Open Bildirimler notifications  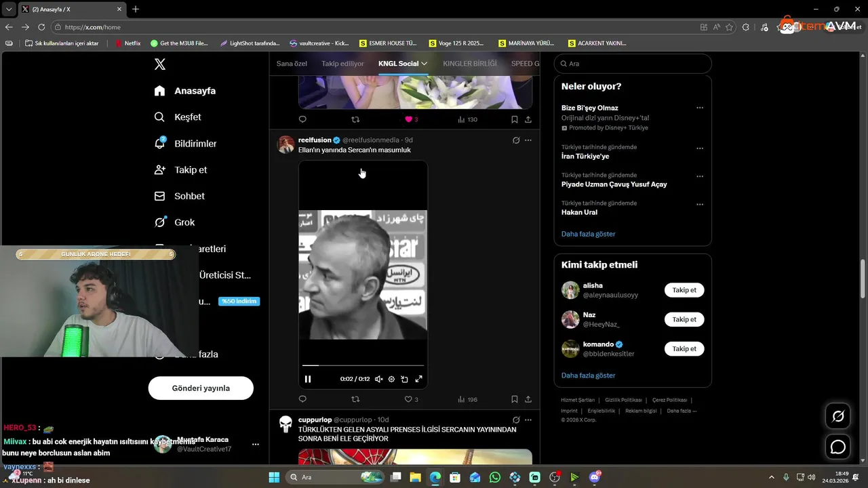pyautogui.click(x=185, y=144)
